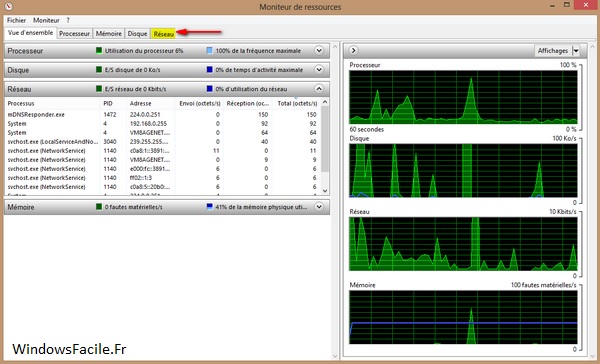Screen dimensions: 600x364
Task: Select svchost.exe row with address ff02::1:3
Action: coord(163,178)
